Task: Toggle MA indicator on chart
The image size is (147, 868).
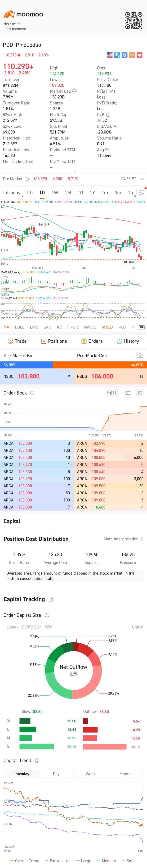Action: coord(6,327)
